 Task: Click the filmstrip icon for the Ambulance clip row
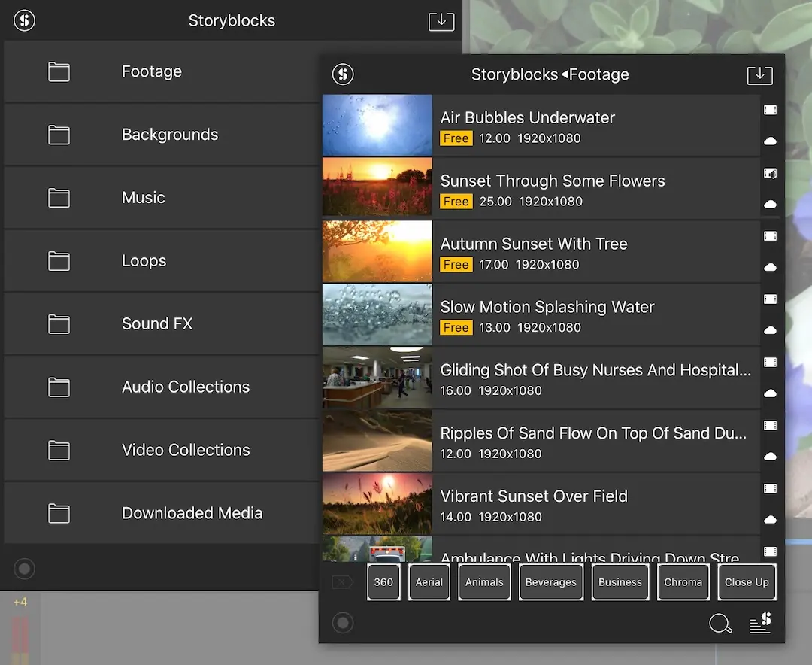(770, 551)
